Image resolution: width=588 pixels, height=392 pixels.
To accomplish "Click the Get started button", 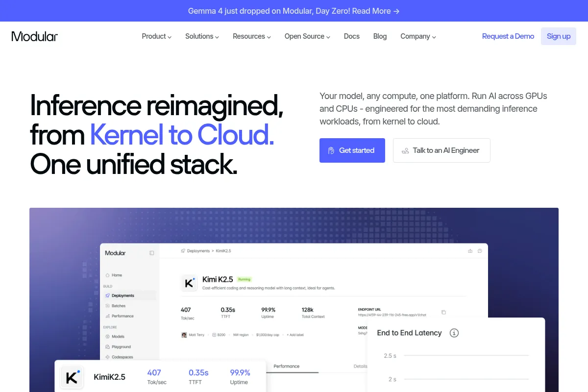I will [x=352, y=150].
